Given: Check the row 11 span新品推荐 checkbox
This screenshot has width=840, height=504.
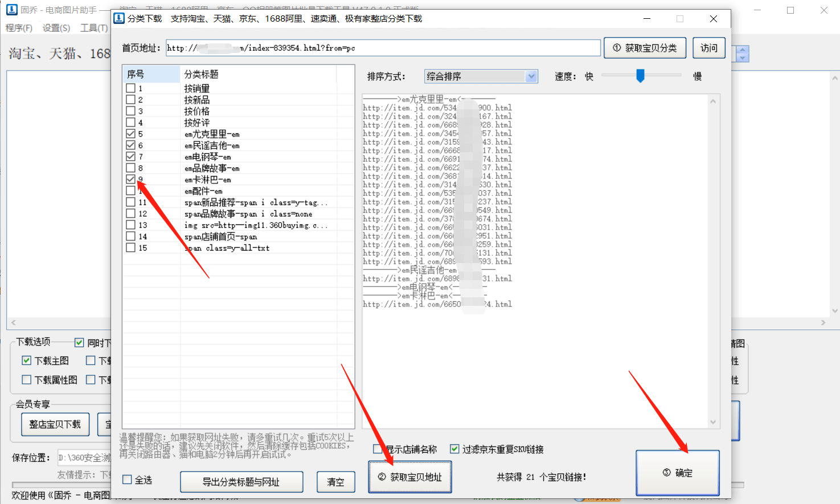Looking at the screenshot, I should (x=130, y=202).
